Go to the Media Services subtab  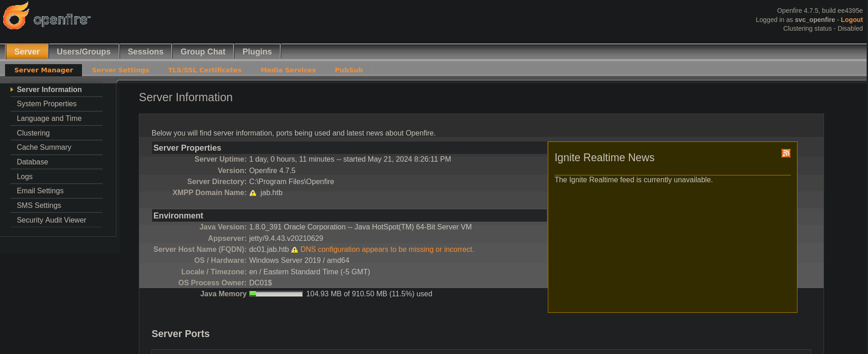288,70
